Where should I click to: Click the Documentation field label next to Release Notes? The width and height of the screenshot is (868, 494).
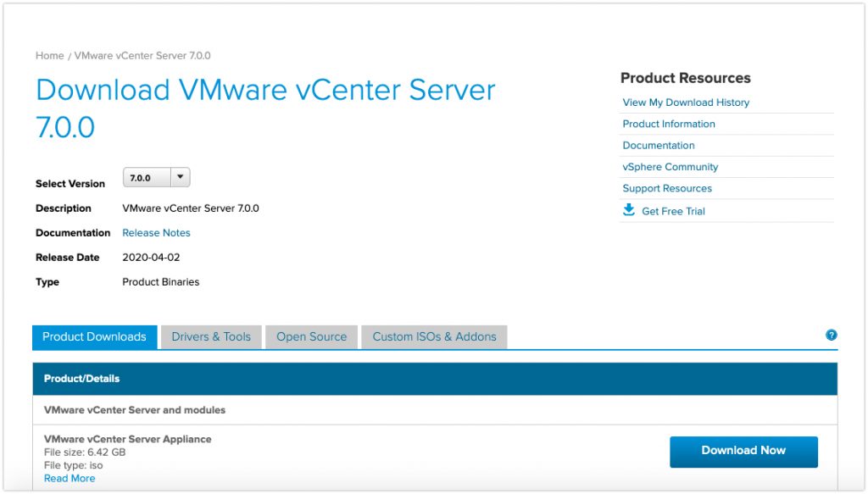tap(73, 233)
